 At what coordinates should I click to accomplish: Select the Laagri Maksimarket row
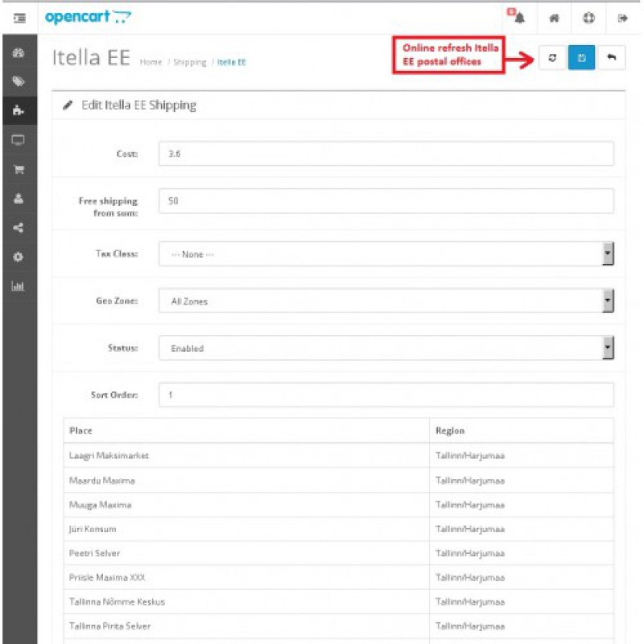[338, 456]
